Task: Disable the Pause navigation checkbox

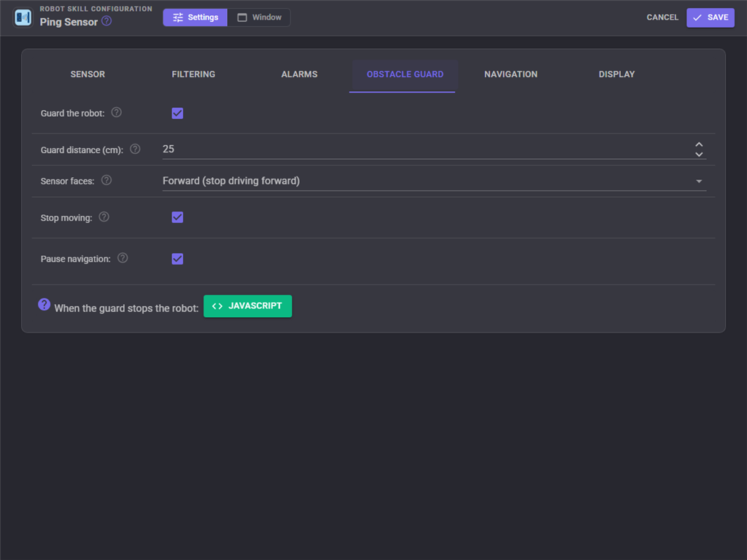Action: 177,259
